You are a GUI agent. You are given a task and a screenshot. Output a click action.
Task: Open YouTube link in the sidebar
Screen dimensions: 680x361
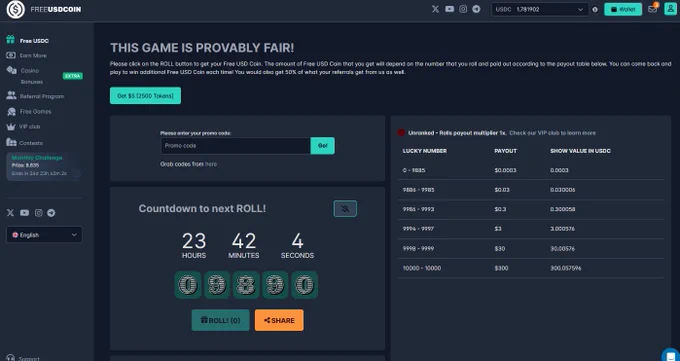click(24, 213)
